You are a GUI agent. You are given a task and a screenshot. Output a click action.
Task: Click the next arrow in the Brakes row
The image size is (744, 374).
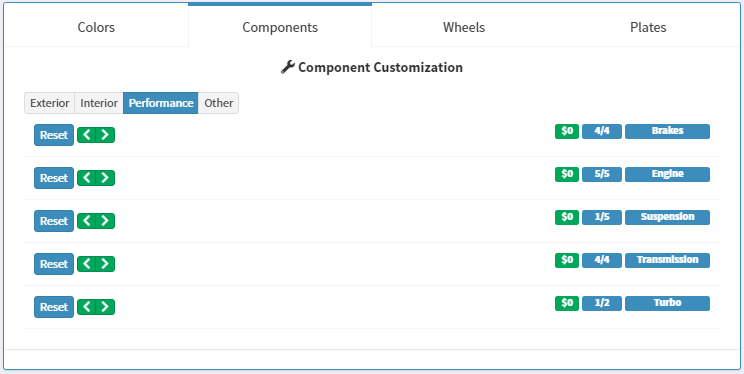click(105, 135)
